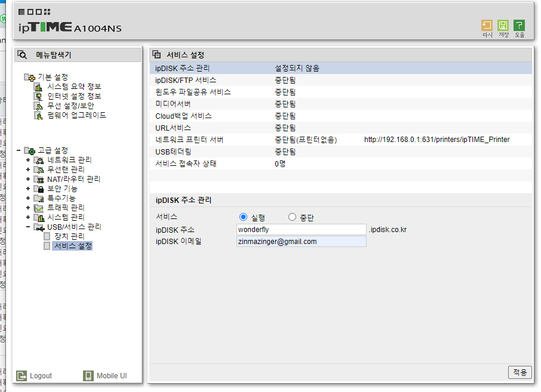Screen dimensions: 541x392
Task: Click the 시스템 관리 bar chart icon
Action: [39, 218]
